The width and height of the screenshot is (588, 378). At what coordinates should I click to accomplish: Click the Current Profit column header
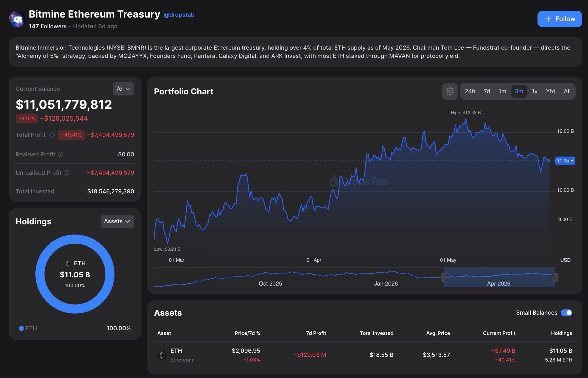tap(499, 333)
